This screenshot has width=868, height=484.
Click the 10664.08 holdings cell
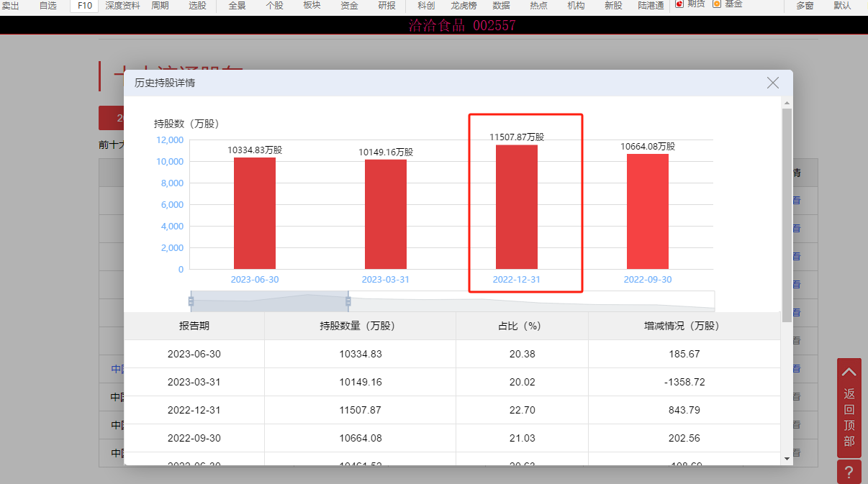(x=361, y=438)
